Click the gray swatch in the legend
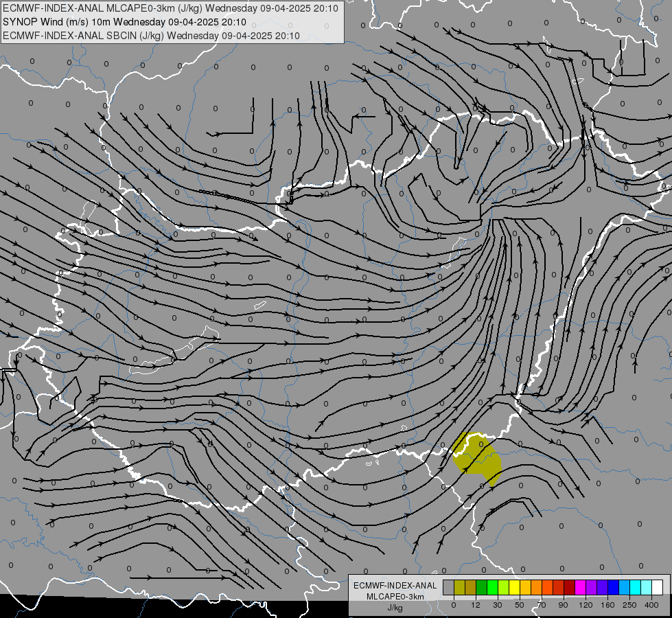Image resolution: width=672 pixels, height=618 pixels. [449, 587]
